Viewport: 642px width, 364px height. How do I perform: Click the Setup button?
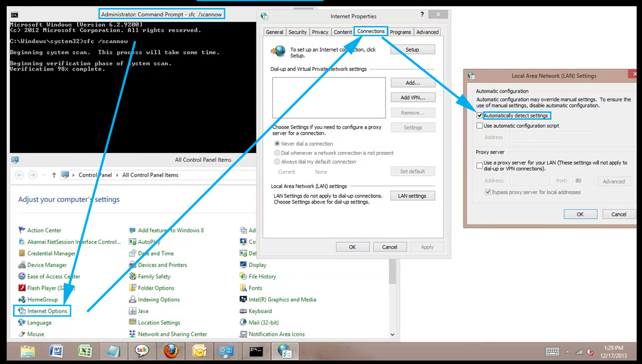tap(412, 50)
